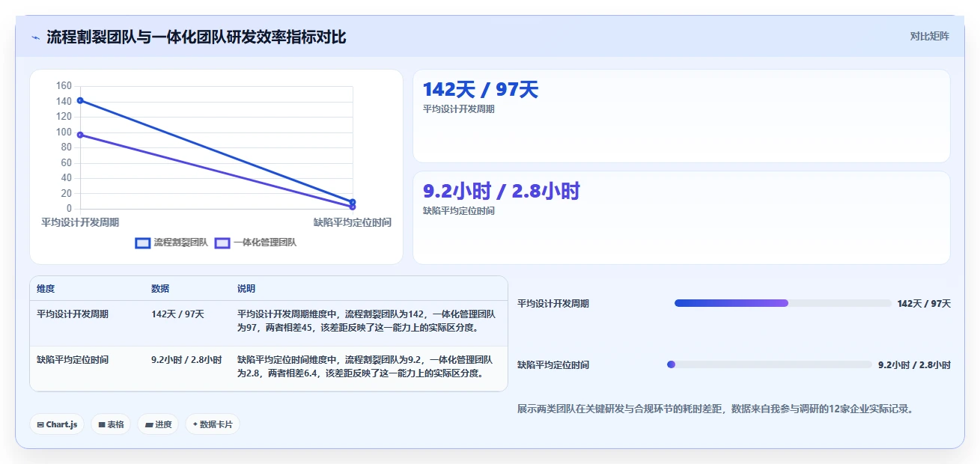This screenshot has height=464, width=980.
Task: Click the table cell 9.2小时 / 2.8小时
Action: coord(186,360)
